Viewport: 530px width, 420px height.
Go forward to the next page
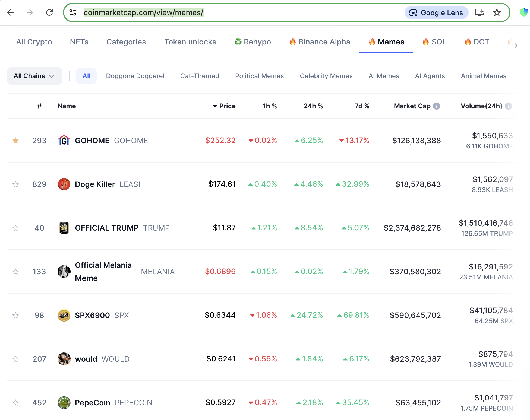tap(30, 12)
